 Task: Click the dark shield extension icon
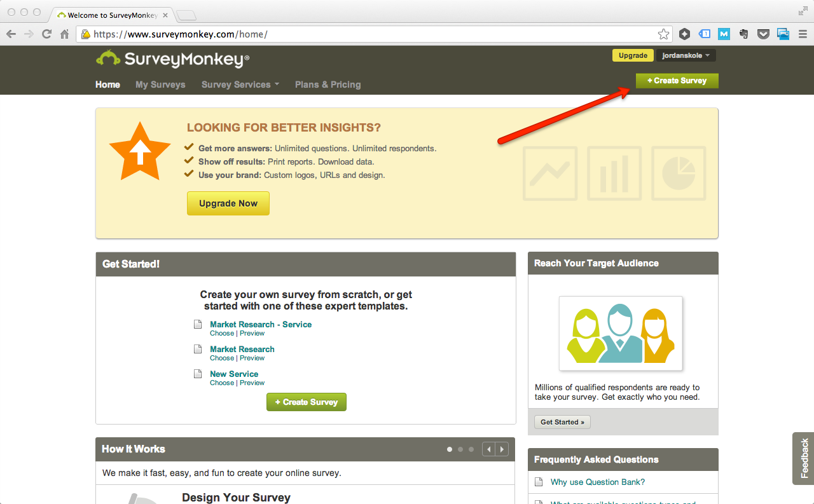pyautogui.click(x=684, y=34)
